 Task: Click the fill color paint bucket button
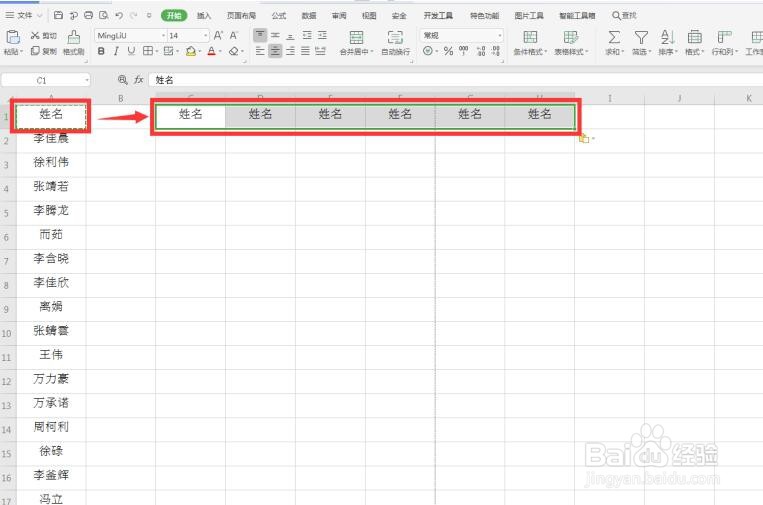pos(191,51)
